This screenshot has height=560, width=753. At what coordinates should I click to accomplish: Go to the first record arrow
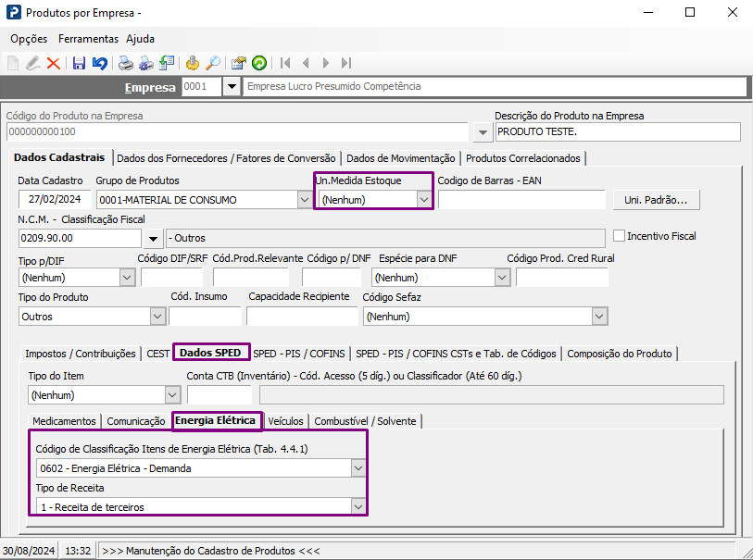(x=285, y=63)
